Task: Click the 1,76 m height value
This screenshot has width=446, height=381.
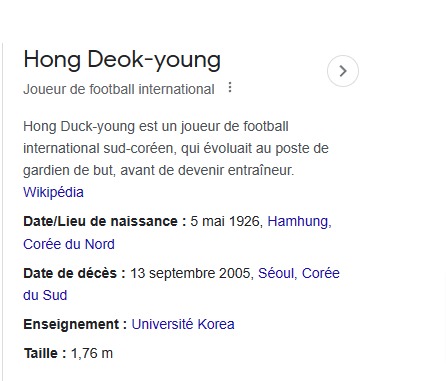Action: (x=92, y=353)
